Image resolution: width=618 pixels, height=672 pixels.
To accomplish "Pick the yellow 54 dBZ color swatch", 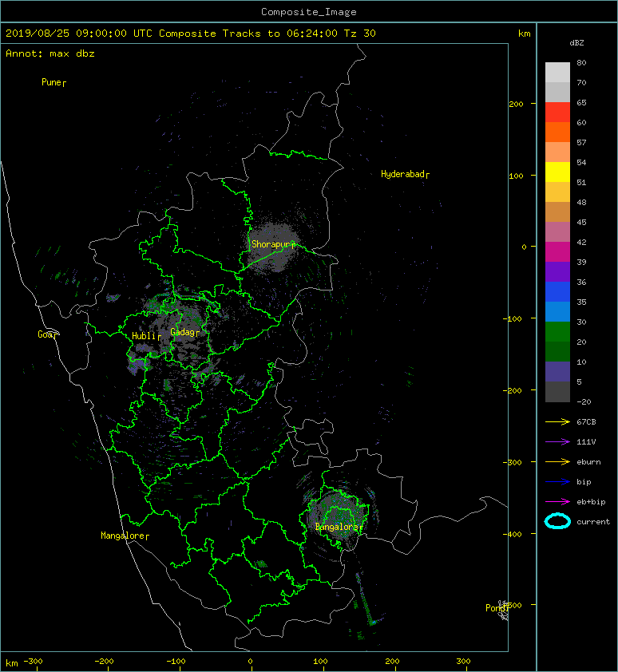I will 557,172.
